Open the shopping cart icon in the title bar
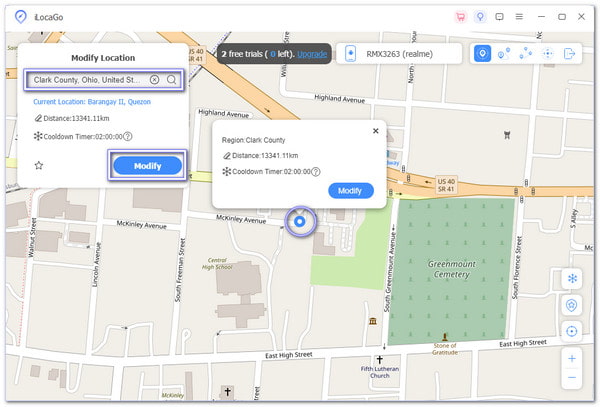600x407 pixels. pyautogui.click(x=461, y=17)
